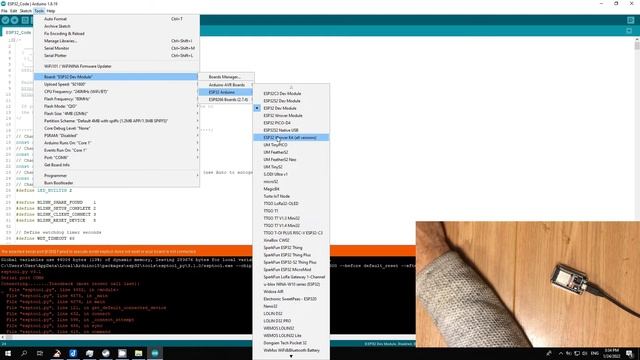Image resolution: width=640 pixels, height=360 pixels.
Task: Open WiFi101 / WiFiNINA Firmware Updater
Action: [x=116, y=66]
